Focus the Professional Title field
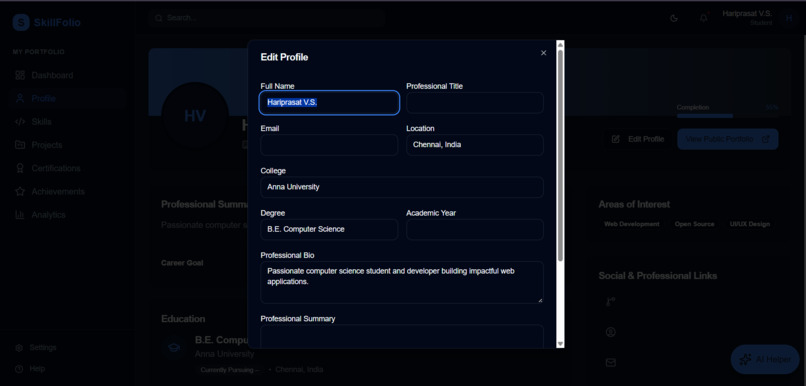The height and width of the screenshot is (386, 806). coord(475,102)
